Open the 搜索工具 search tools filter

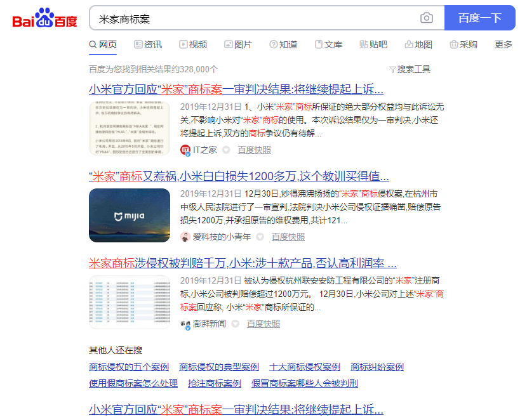click(410, 69)
